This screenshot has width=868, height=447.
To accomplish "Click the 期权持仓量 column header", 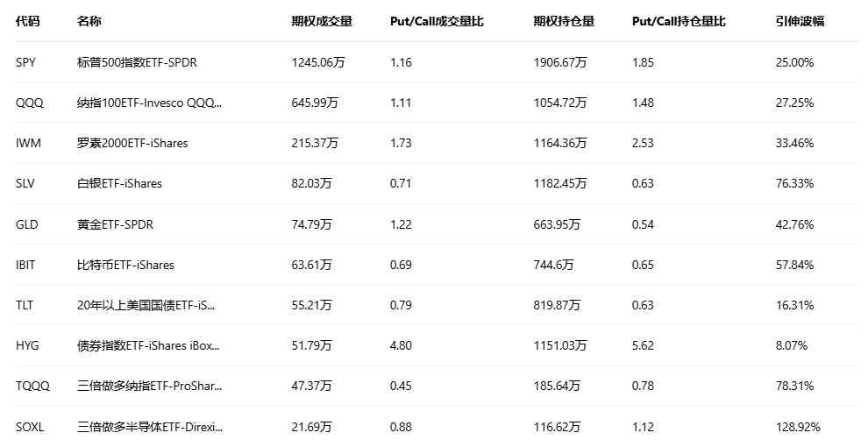I will point(564,21).
